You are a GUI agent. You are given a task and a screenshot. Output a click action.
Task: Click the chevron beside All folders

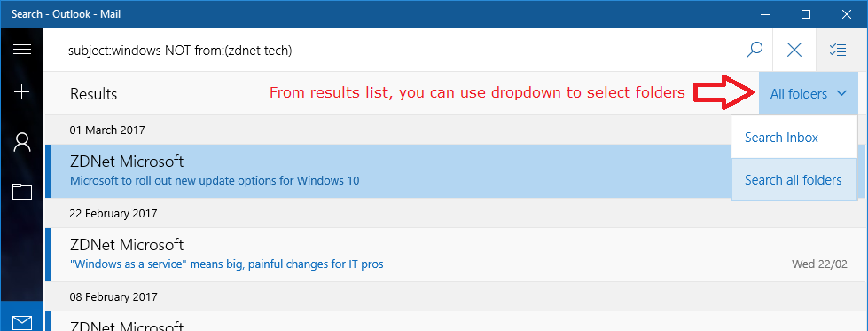[x=842, y=94]
